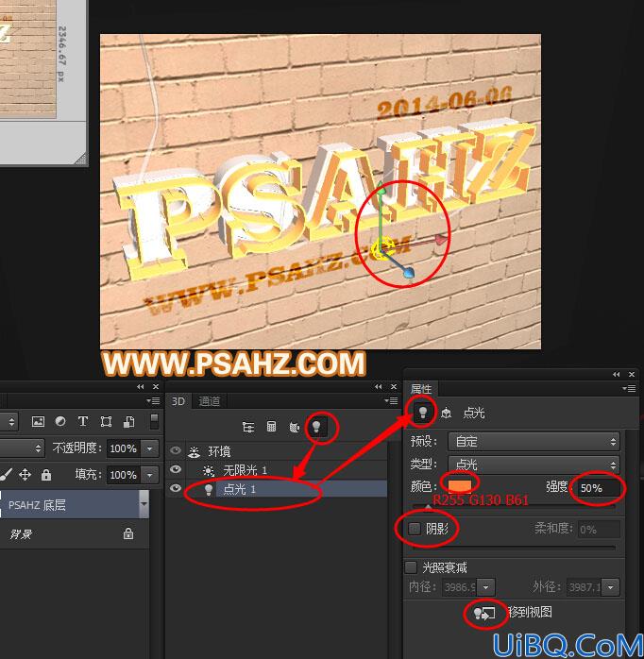Open the 属性 panel flyout menu
This screenshot has width=644, height=659.
tap(629, 388)
